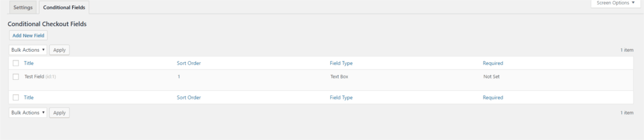Viewport: 644px width, 140px height.
Task: Click the footer Field Type link
Action: coord(341,97)
